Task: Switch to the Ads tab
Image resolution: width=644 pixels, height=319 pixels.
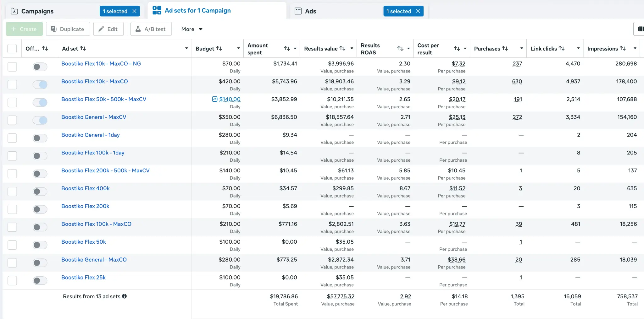Action: (x=310, y=11)
